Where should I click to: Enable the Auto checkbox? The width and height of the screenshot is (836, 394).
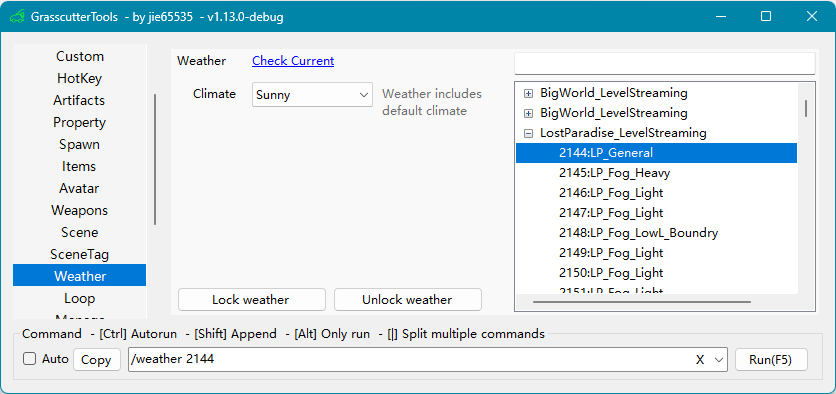click(29, 359)
